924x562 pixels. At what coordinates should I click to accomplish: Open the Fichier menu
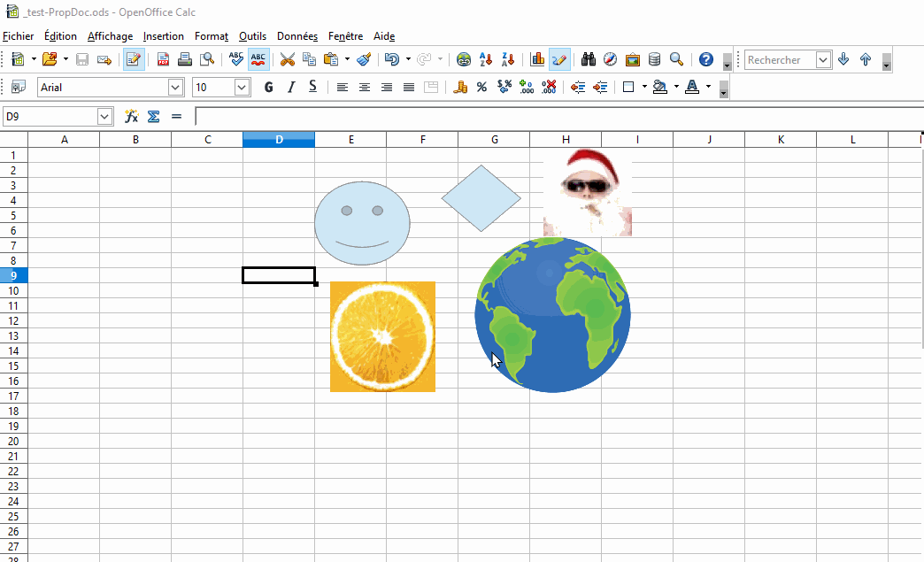pos(19,36)
